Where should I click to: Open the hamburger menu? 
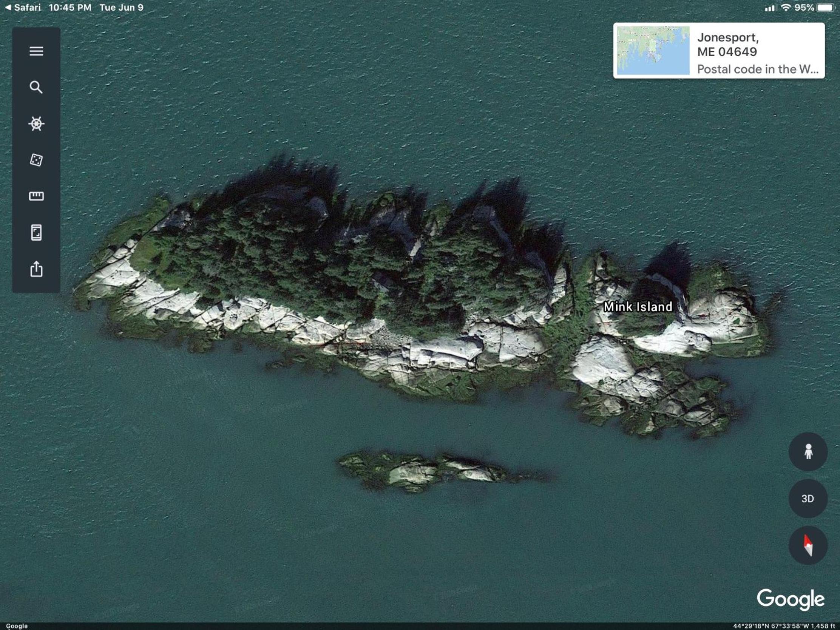[36, 51]
